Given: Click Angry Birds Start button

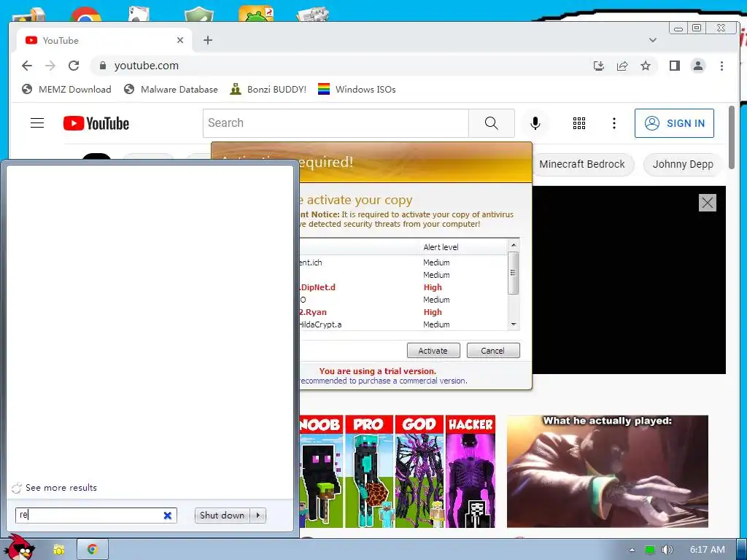Looking at the screenshot, I should point(19,548).
